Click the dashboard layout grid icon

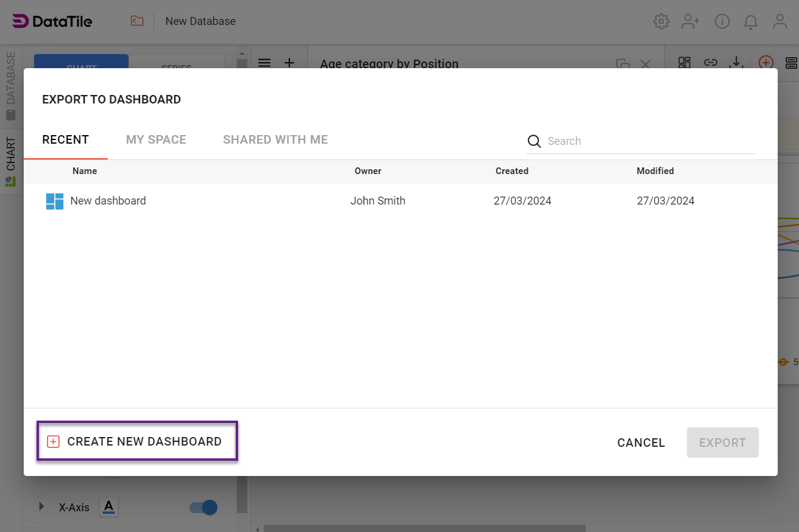[684, 62]
